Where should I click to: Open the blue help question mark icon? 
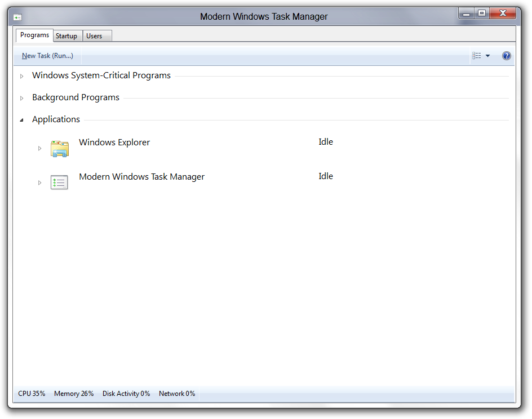[x=506, y=56]
